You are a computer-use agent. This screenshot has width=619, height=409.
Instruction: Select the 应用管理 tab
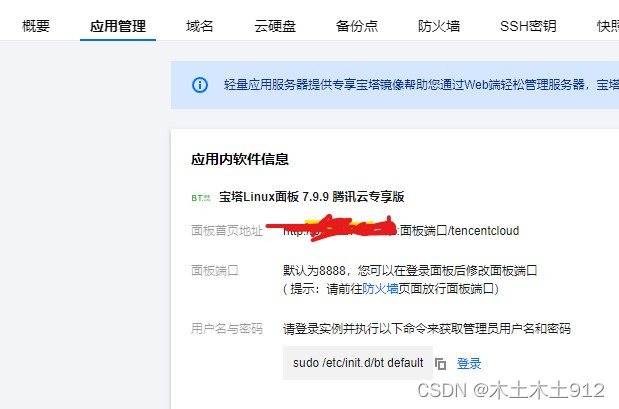pyautogui.click(x=118, y=26)
